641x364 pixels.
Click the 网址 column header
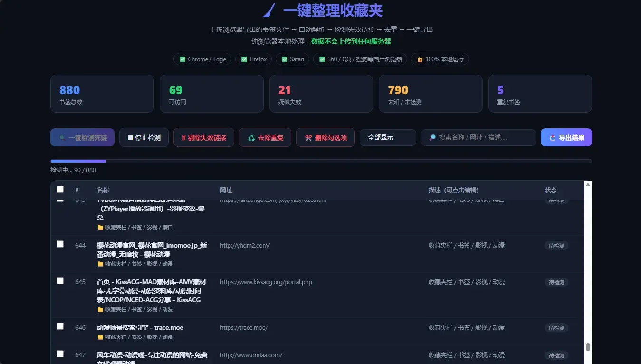tap(226, 190)
